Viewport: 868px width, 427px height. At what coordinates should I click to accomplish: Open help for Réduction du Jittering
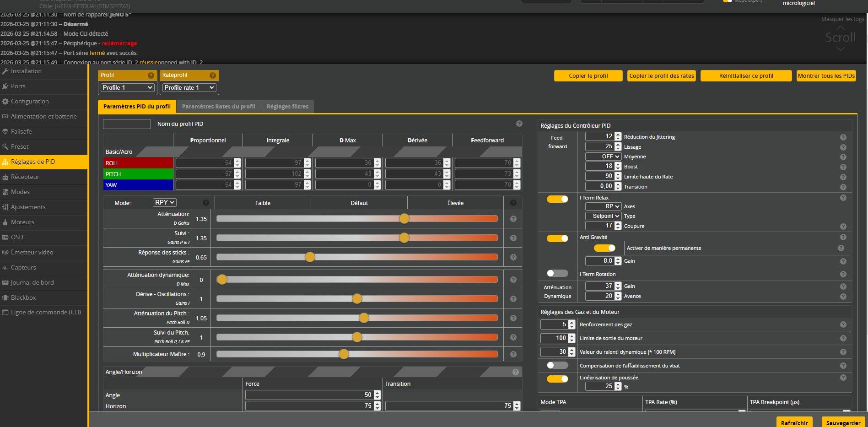[x=843, y=137]
